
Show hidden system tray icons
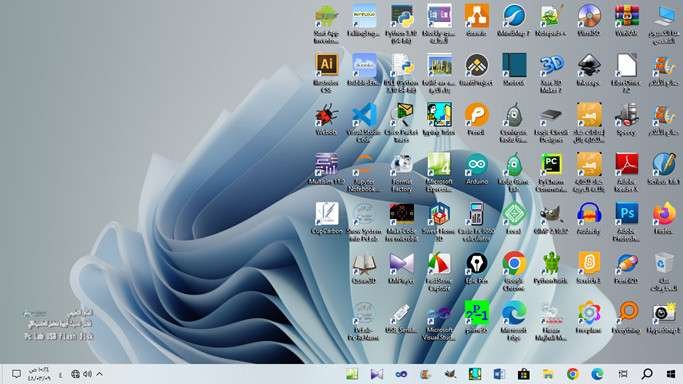[x=99, y=374]
